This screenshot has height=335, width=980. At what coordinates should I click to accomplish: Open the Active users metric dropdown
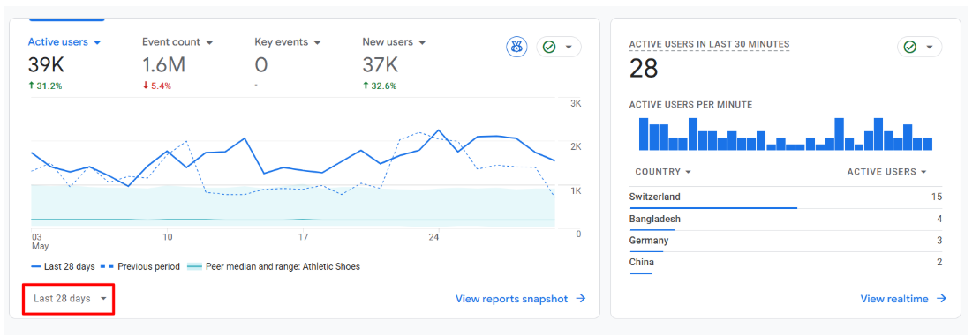click(x=64, y=42)
